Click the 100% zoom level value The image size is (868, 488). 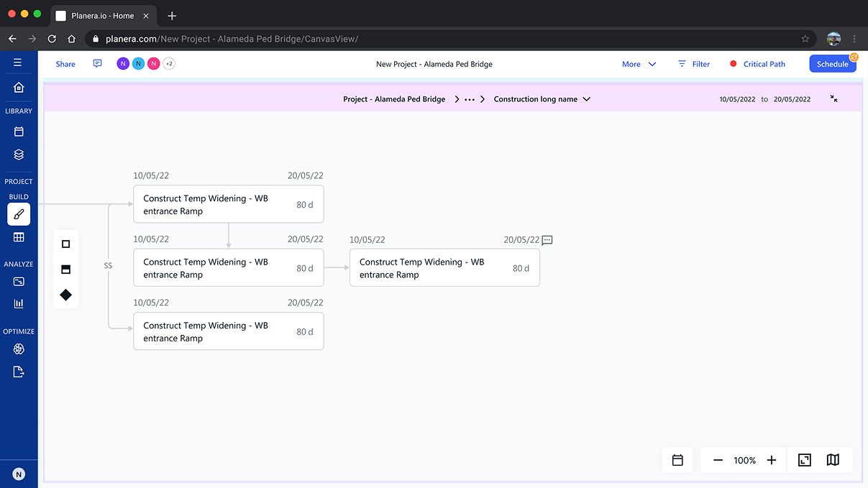coord(745,461)
